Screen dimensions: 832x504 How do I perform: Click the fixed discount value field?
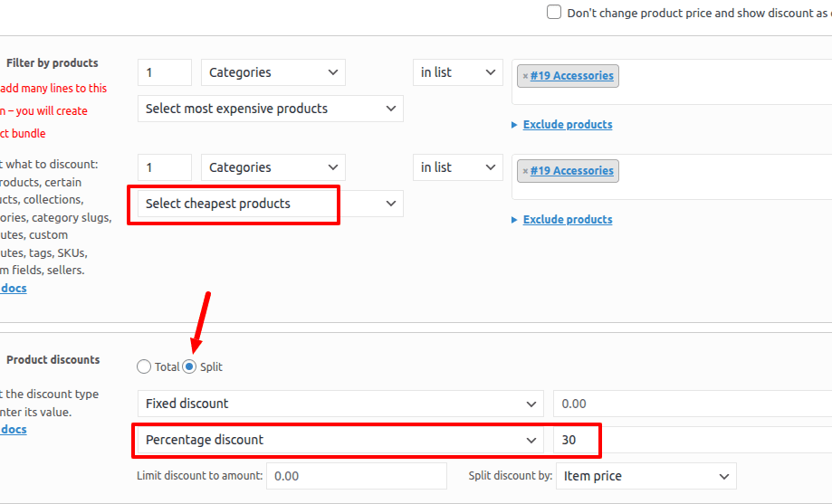point(688,404)
